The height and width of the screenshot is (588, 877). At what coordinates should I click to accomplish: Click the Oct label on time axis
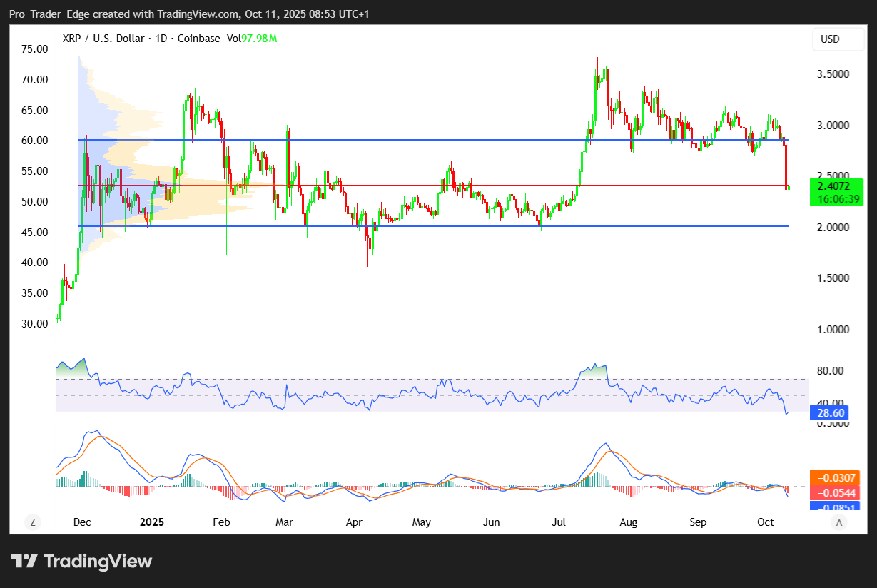(x=765, y=522)
